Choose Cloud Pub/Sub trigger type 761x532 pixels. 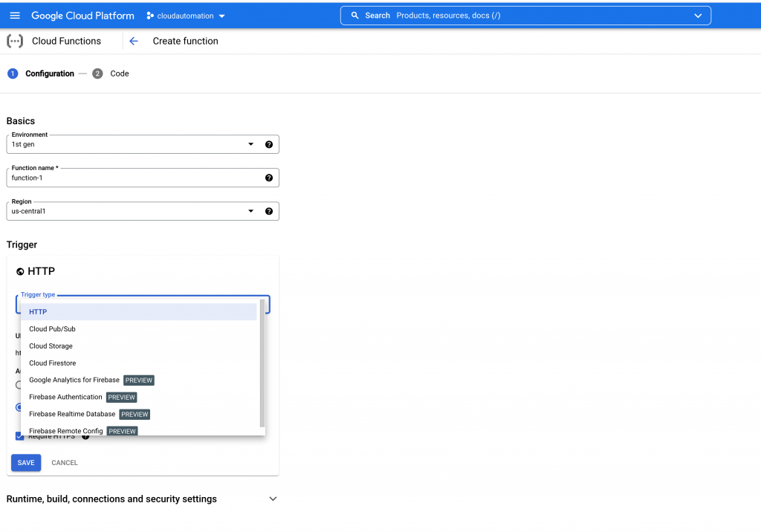click(x=139, y=329)
